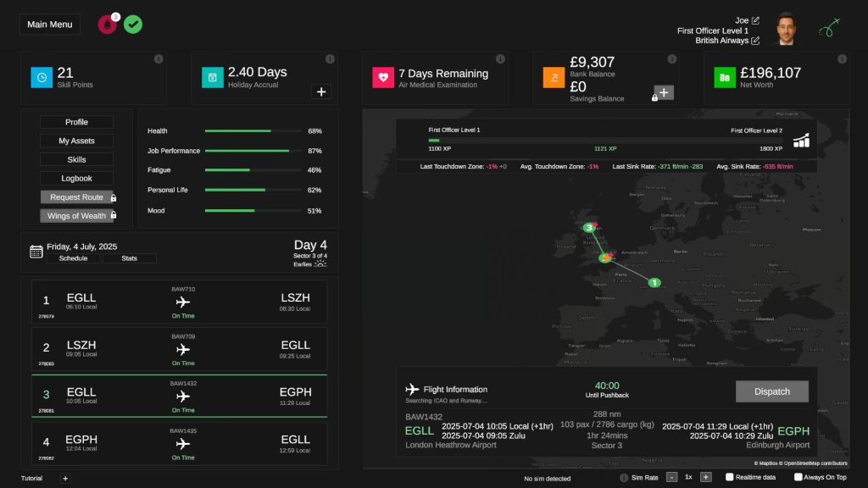The height and width of the screenshot is (488, 868).
Task: Click the calendar icon beside the date
Action: click(36, 252)
